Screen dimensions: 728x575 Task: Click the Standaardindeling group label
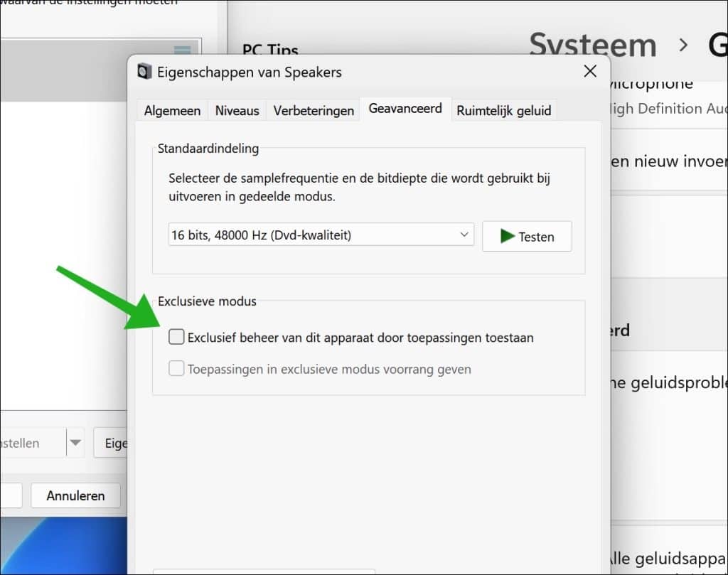click(208, 149)
